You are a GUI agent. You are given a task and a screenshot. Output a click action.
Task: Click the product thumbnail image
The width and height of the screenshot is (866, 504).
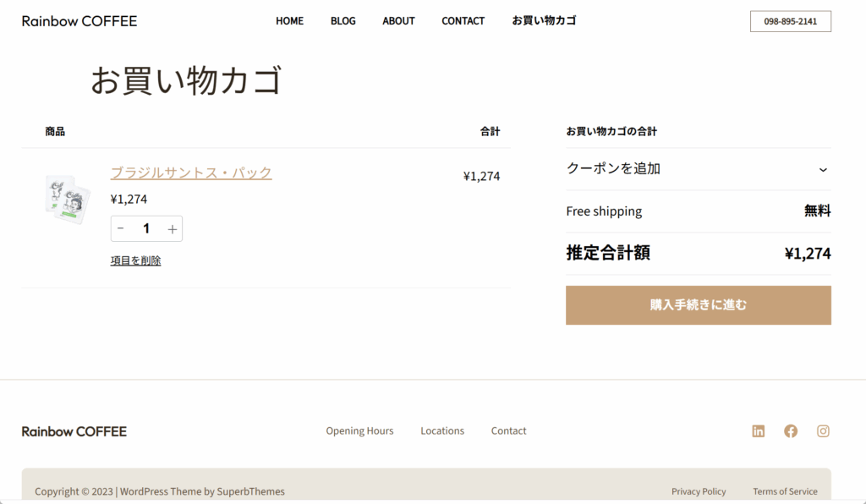click(x=68, y=200)
